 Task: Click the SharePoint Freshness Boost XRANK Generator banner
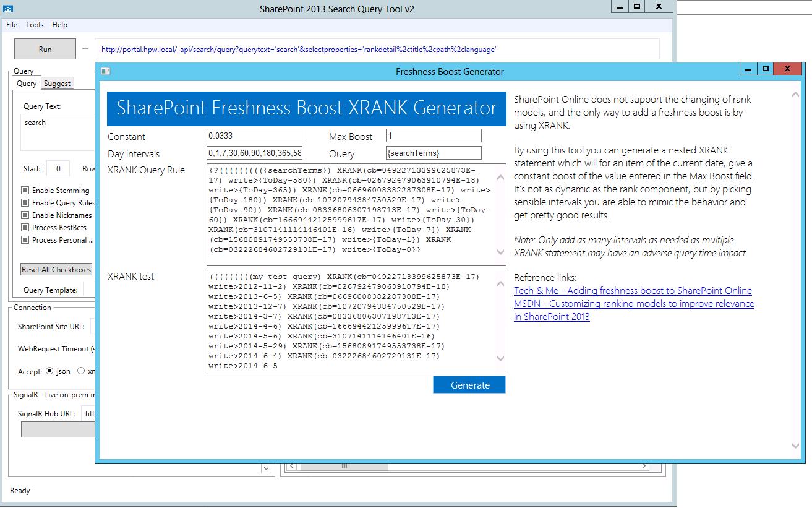pos(307,108)
